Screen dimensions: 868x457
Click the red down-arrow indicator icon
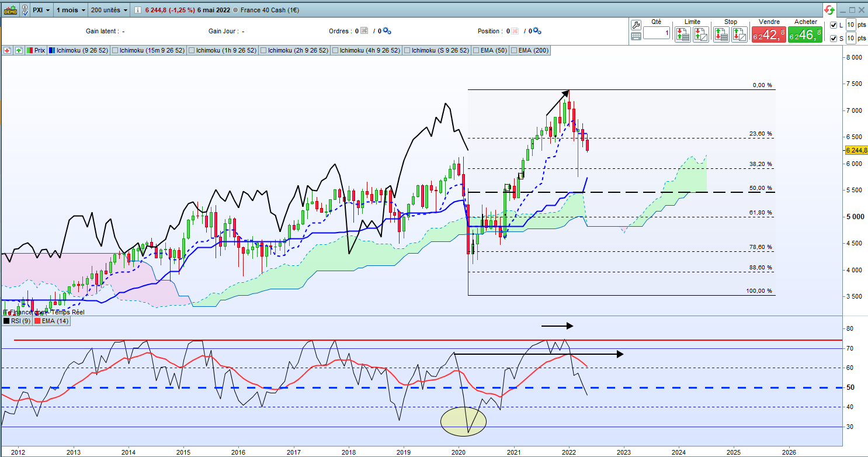click(7, 50)
